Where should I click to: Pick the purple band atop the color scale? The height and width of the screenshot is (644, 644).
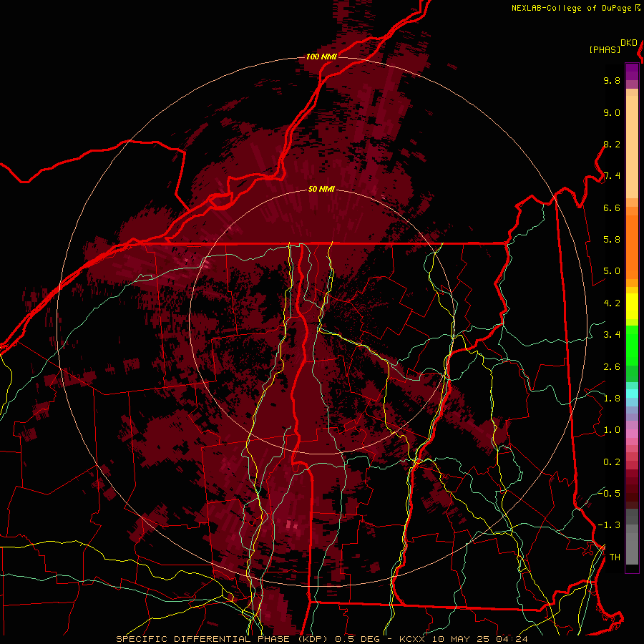click(632, 72)
